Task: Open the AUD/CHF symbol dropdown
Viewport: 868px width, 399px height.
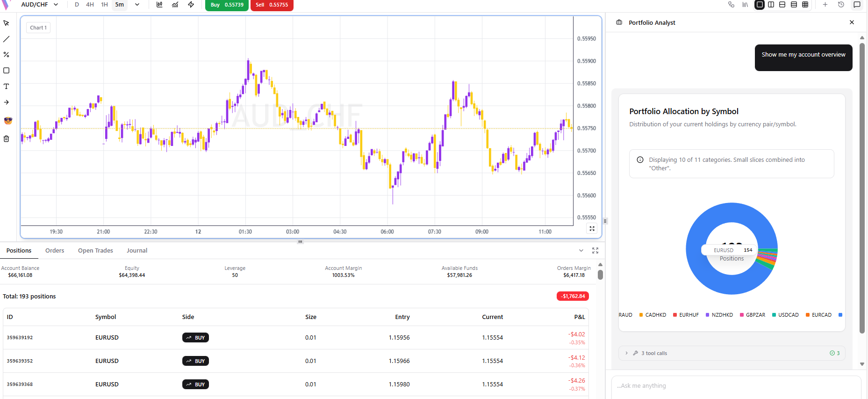Action: [x=39, y=5]
